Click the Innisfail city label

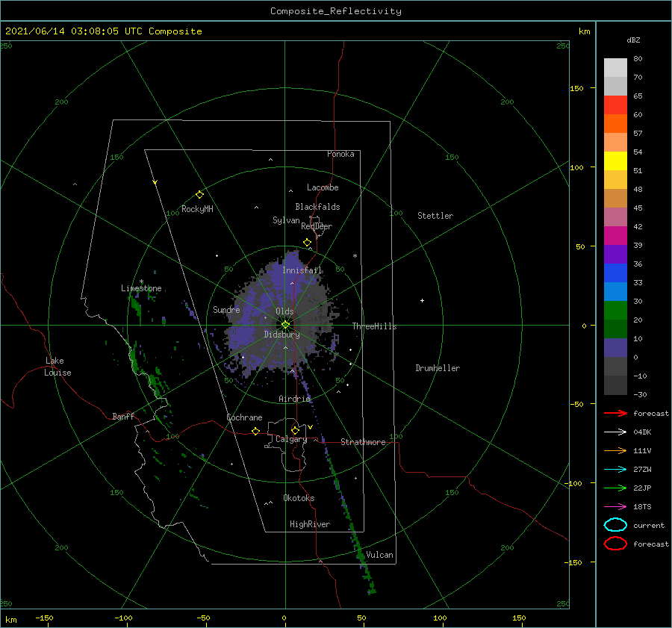pos(302,270)
